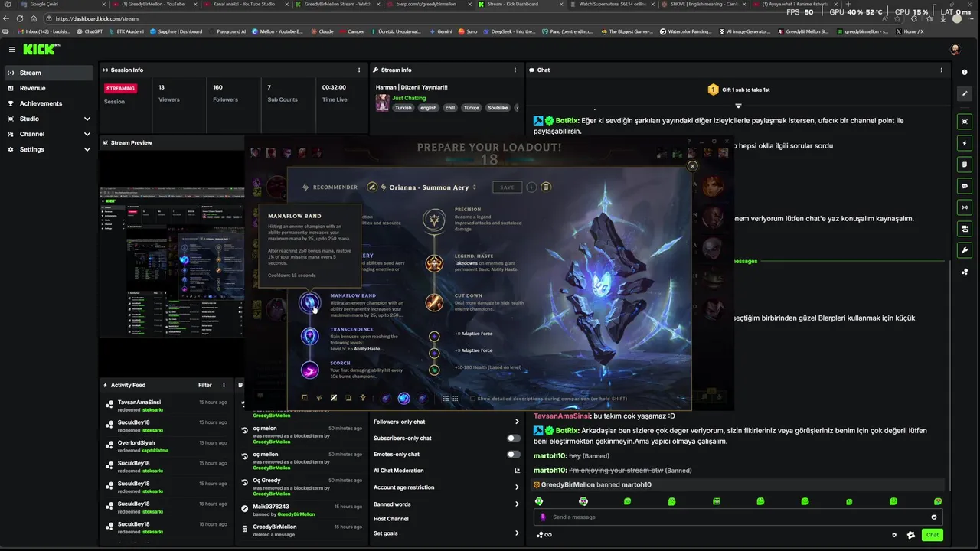Open chat settings gear icon

(x=894, y=535)
